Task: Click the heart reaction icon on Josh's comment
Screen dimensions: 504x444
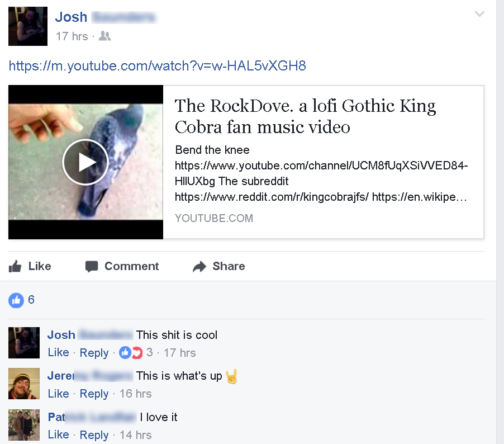Action: point(137,353)
